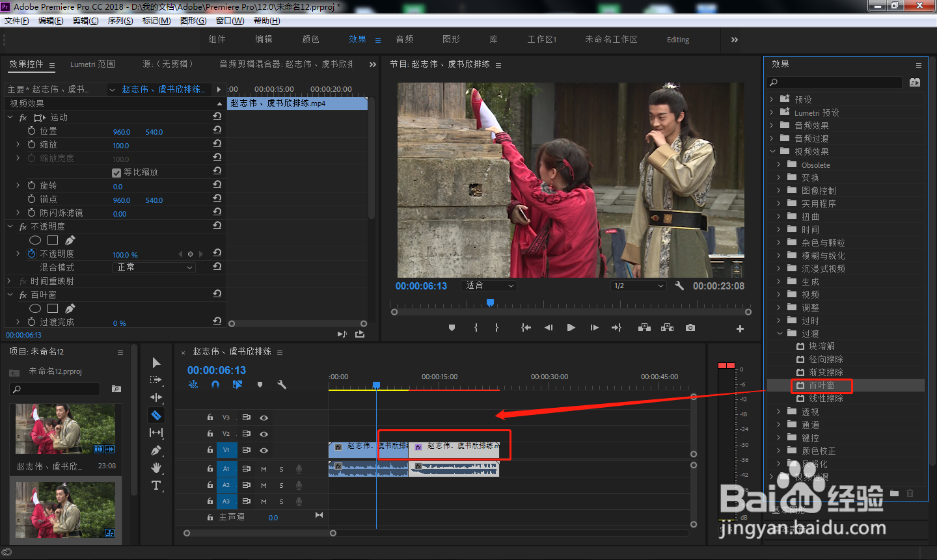Show more workspaces overflow arrows
Viewport: 937px width, 560px height.
(x=735, y=40)
